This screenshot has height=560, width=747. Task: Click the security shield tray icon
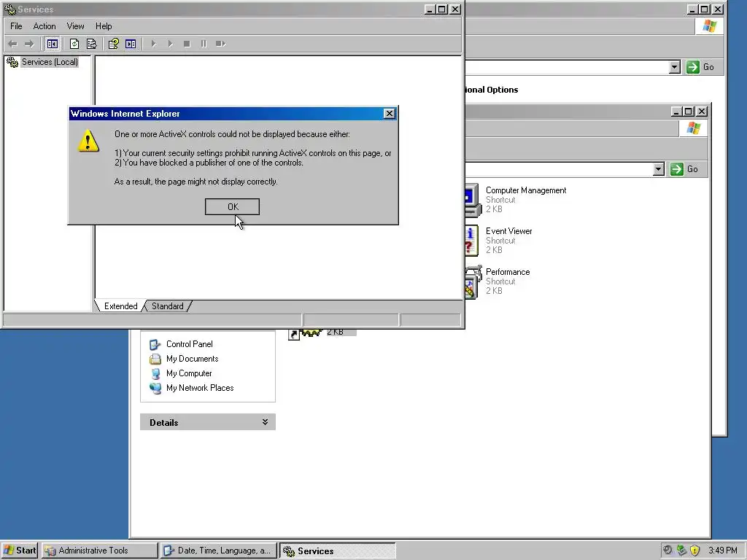(694, 551)
